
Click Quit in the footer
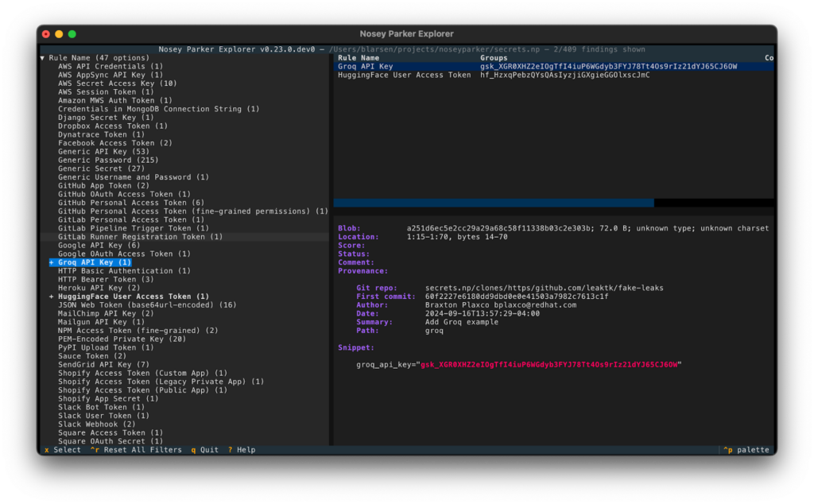coord(204,450)
